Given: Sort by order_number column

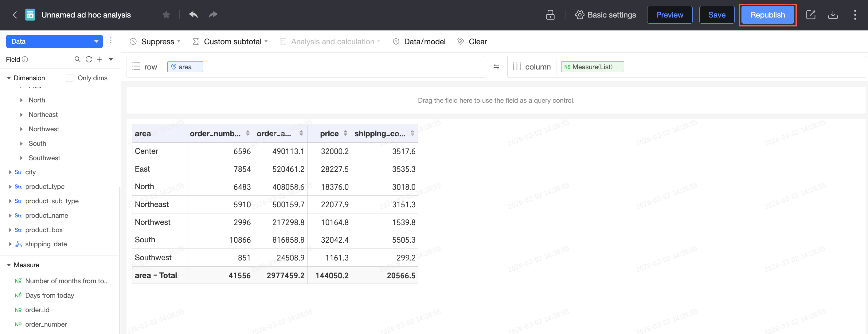Looking at the screenshot, I should tap(248, 133).
